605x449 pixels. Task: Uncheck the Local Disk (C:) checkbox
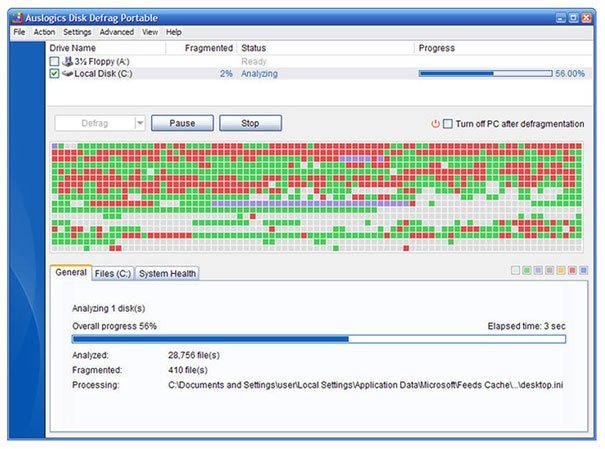(x=54, y=73)
